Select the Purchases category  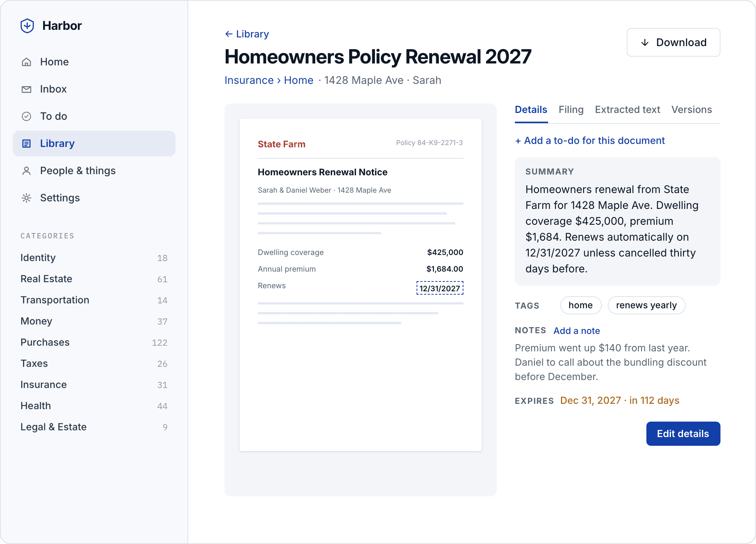(94, 342)
